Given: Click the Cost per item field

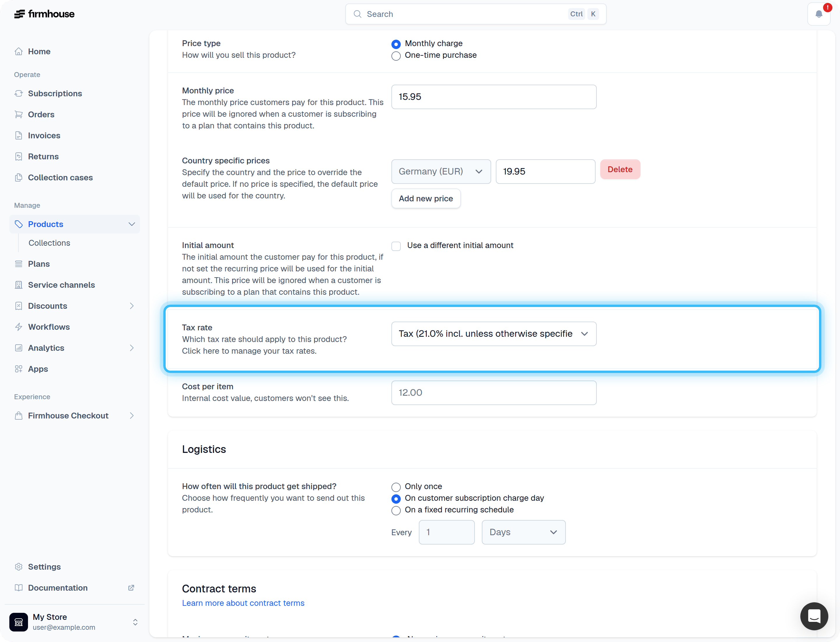Looking at the screenshot, I should point(494,392).
